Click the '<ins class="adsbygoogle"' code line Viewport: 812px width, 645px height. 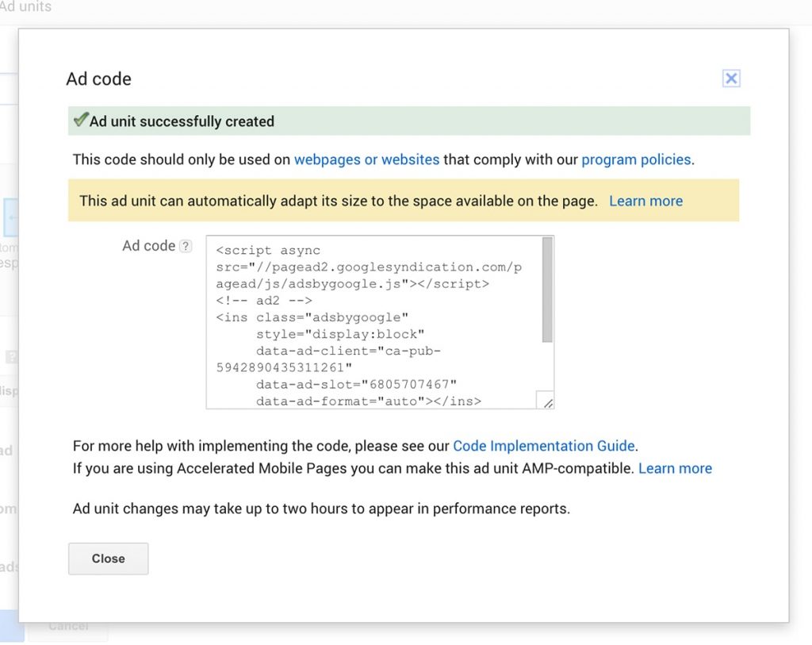click(x=312, y=317)
